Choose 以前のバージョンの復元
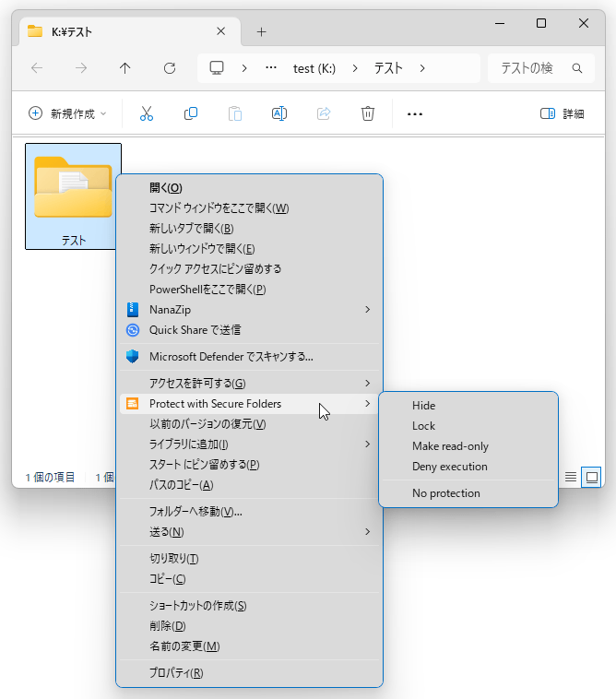 point(249,424)
